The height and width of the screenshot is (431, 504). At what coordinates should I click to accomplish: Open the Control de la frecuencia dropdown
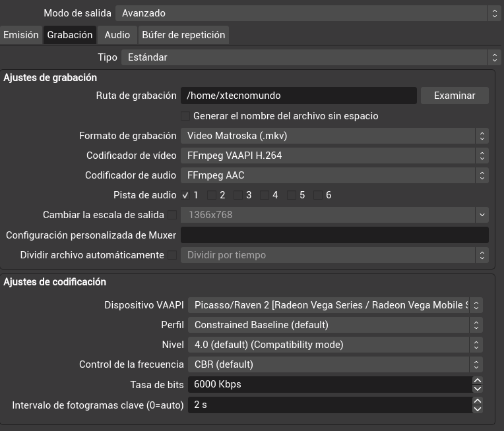[x=335, y=364]
